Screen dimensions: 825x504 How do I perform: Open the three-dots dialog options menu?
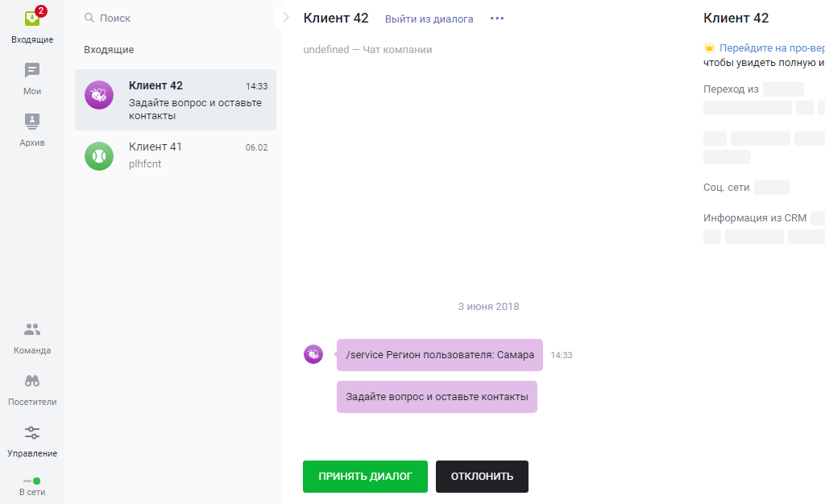tap(497, 19)
